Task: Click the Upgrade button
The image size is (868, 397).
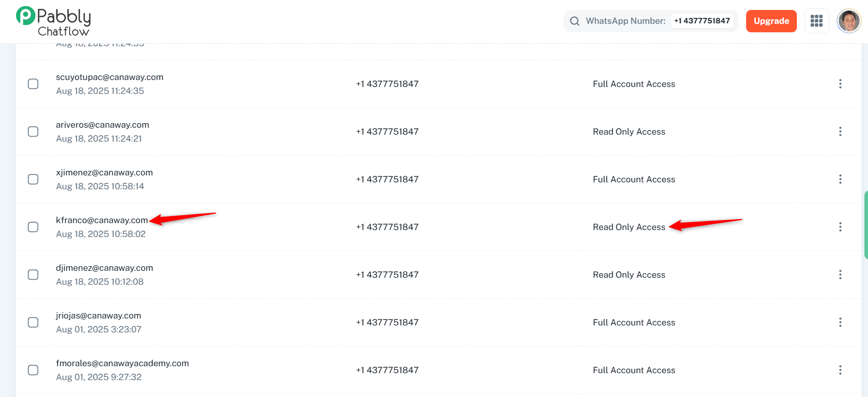Action: (x=771, y=21)
